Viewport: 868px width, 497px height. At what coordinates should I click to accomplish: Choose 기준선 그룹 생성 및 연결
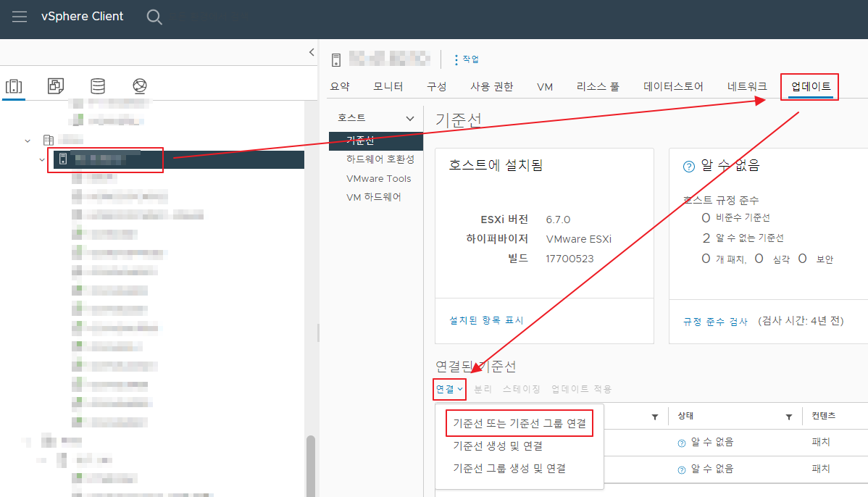(x=509, y=468)
